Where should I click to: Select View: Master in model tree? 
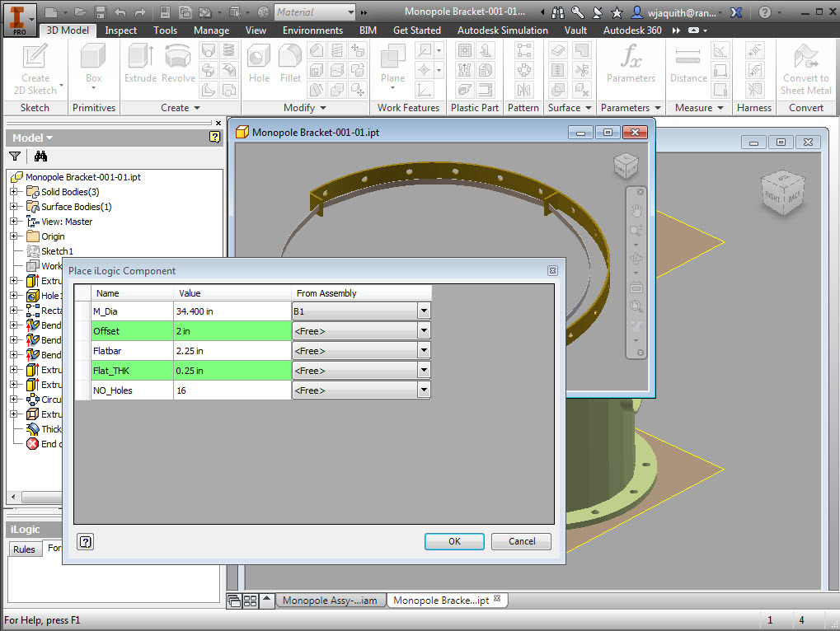pyautogui.click(x=67, y=222)
